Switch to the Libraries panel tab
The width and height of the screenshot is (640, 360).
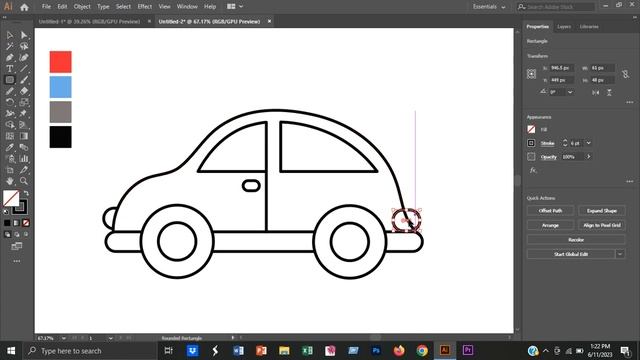click(x=589, y=27)
